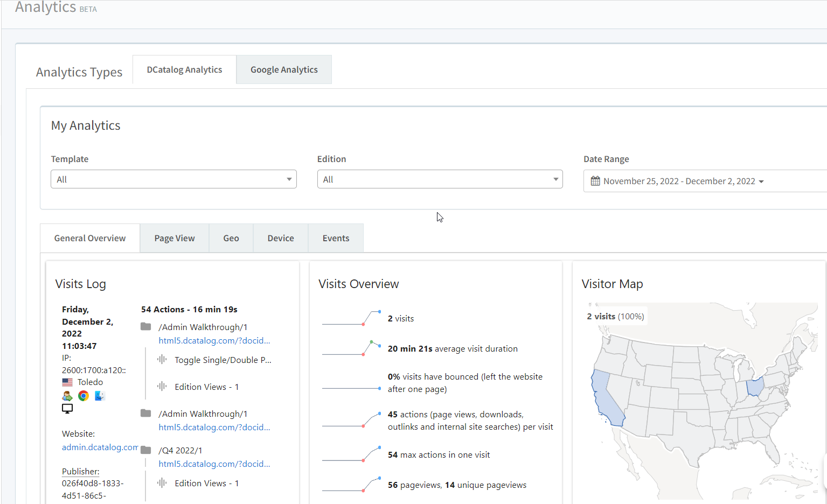Open the Events tab

[336, 238]
